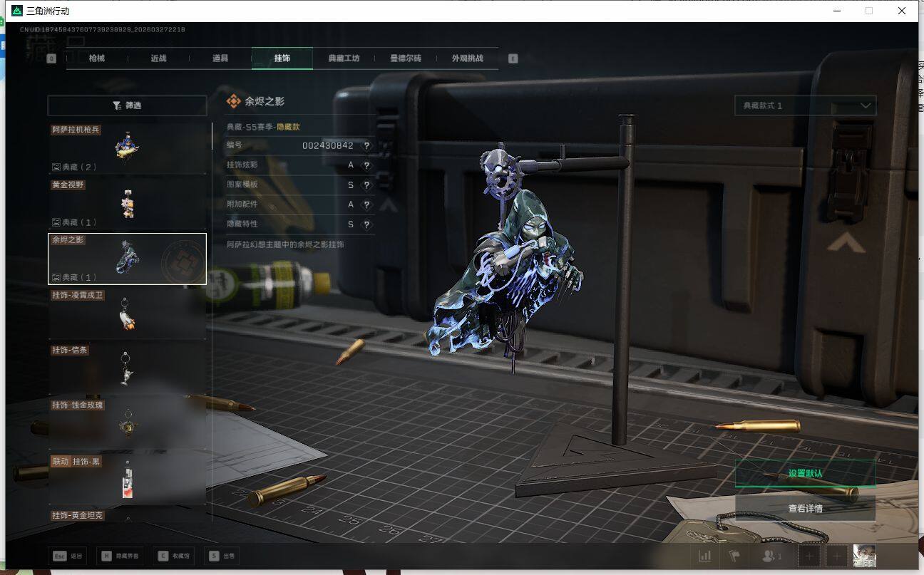Open the 枪械 tab
Screen dimensions: 924x575
click(97, 58)
